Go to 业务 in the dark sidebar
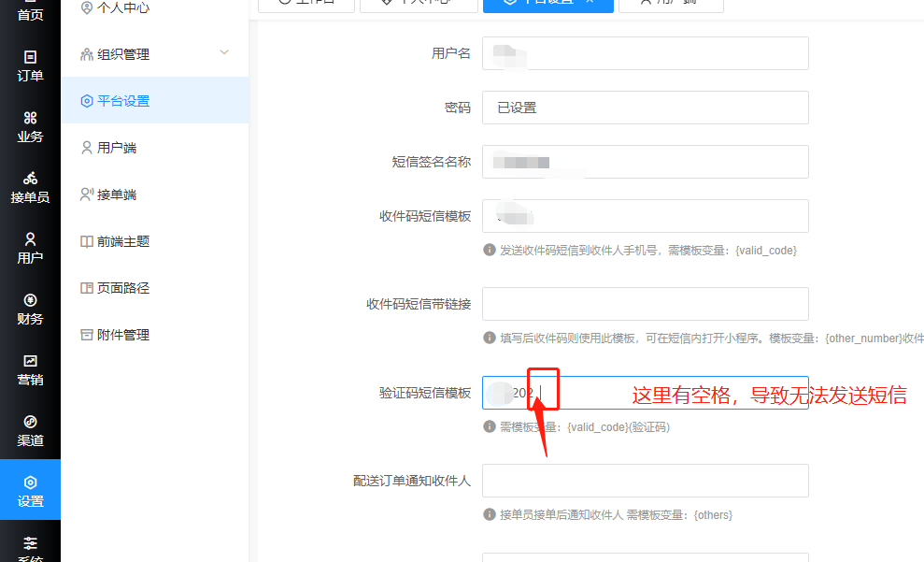The image size is (924, 562). coord(30,127)
